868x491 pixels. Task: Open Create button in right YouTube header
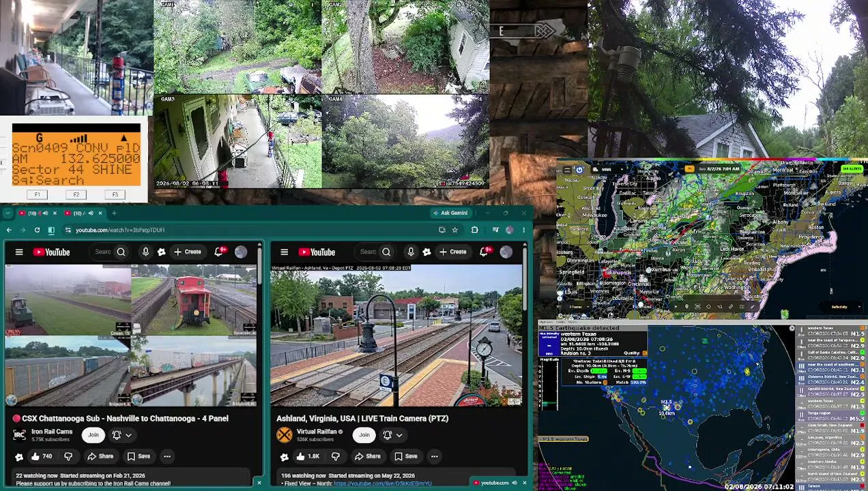click(x=452, y=252)
